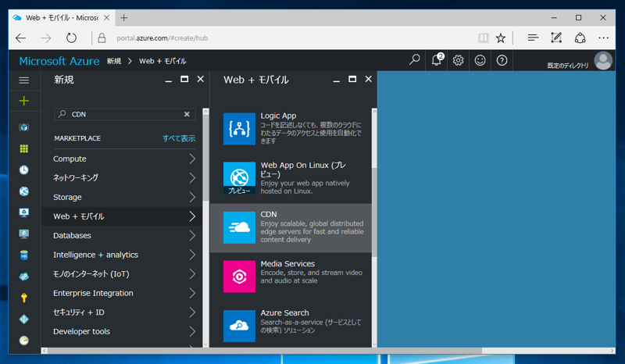Expand the Storage category chevron
625x364 pixels.
192,197
